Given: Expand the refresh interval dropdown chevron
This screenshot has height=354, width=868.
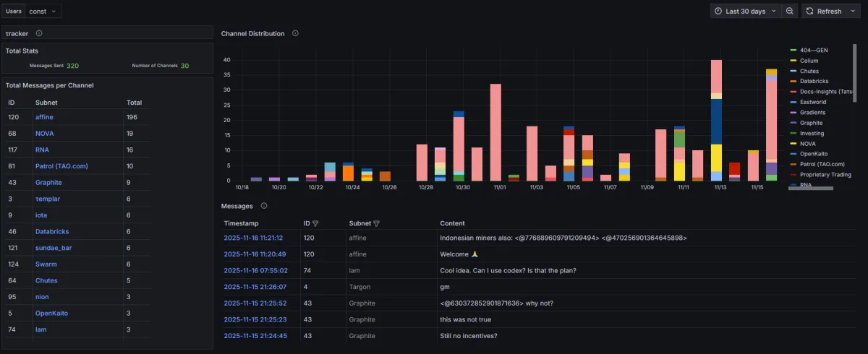Looking at the screenshot, I should pos(851,11).
